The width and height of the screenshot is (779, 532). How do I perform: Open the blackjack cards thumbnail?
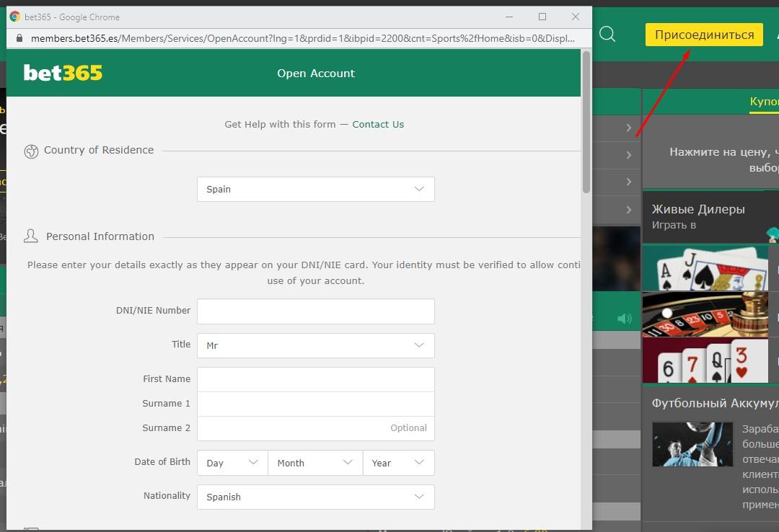[705, 267]
